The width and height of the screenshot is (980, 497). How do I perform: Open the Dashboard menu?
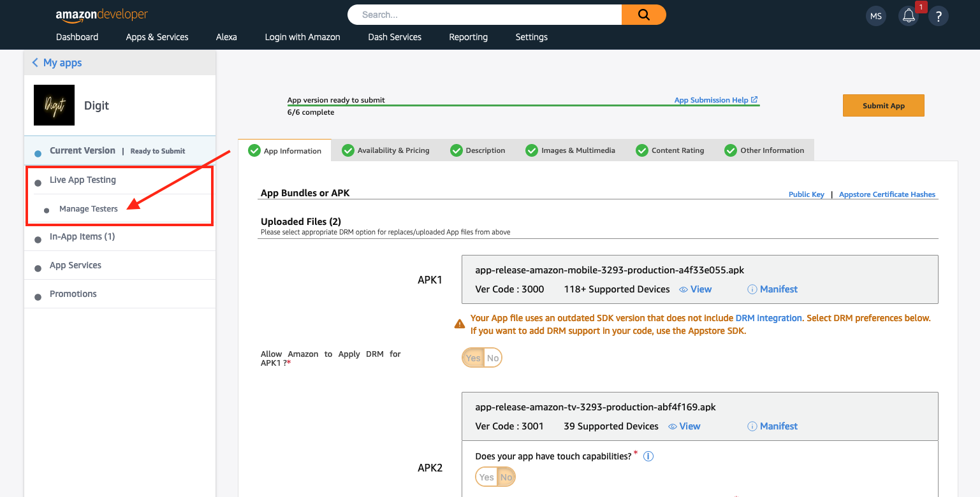tap(77, 37)
